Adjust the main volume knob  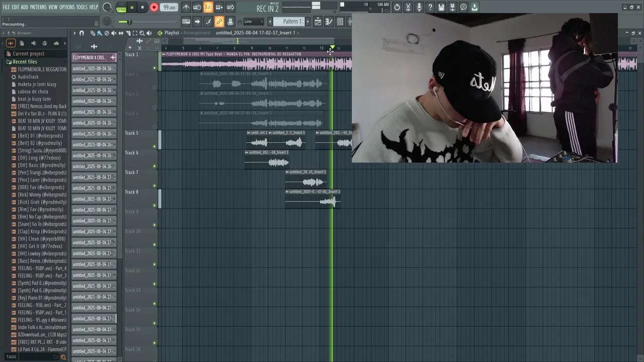107,7
